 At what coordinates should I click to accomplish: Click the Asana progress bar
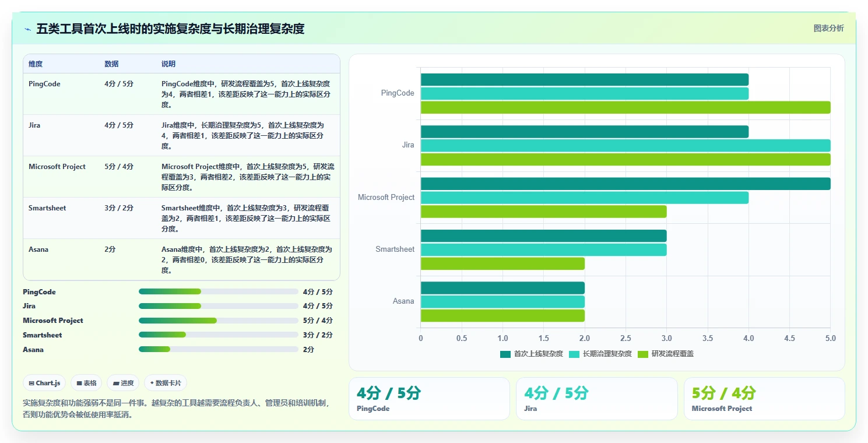point(219,350)
